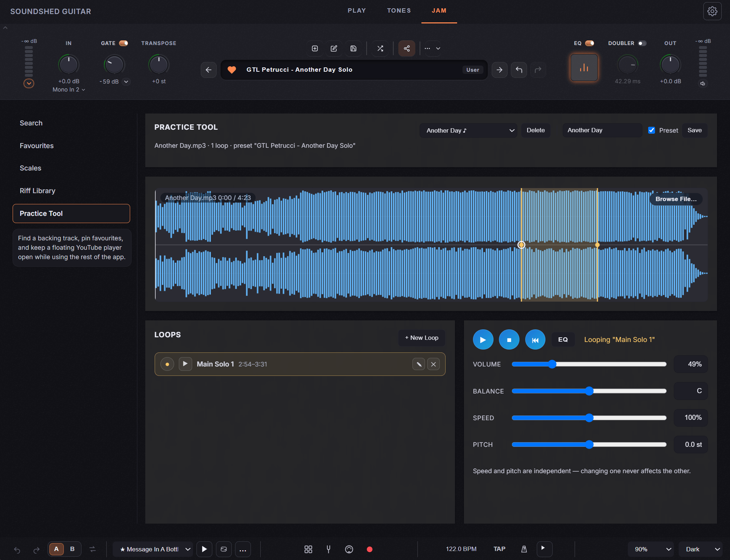Click the shuffle preset icon
Screen dimensions: 730x560
click(x=380, y=48)
